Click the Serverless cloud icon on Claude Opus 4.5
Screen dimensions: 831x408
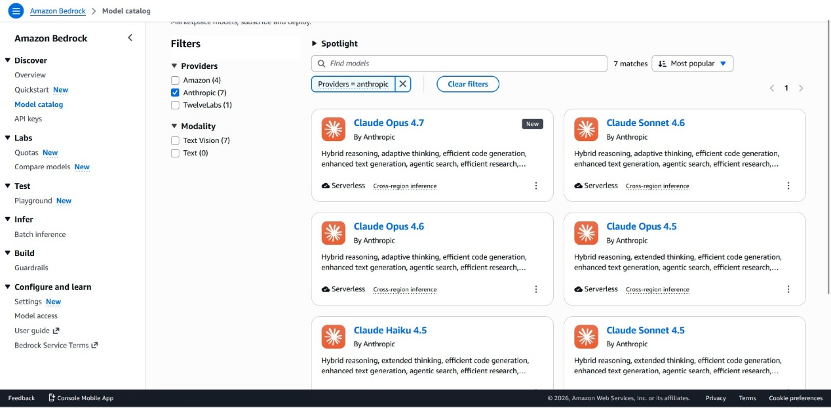pyautogui.click(x=578, y=289)
